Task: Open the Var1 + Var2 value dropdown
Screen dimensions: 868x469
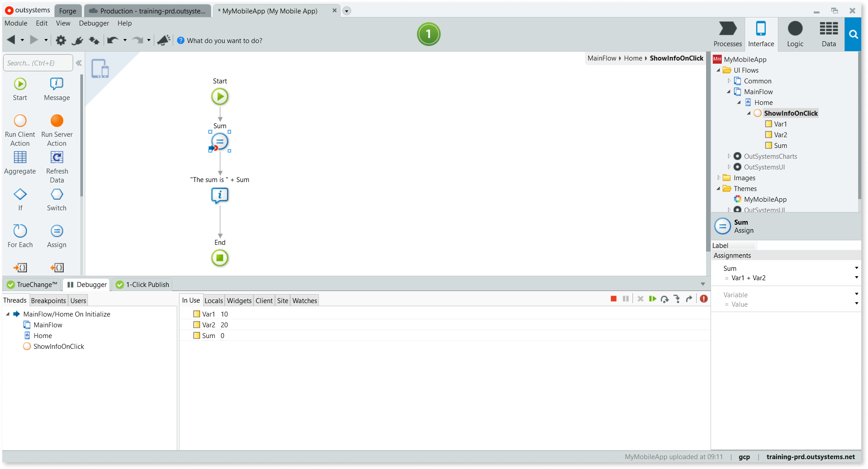Action: click(x=856, y=278)
